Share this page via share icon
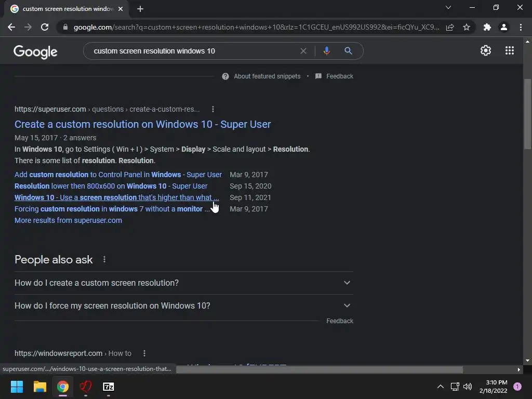 [450, 27]
